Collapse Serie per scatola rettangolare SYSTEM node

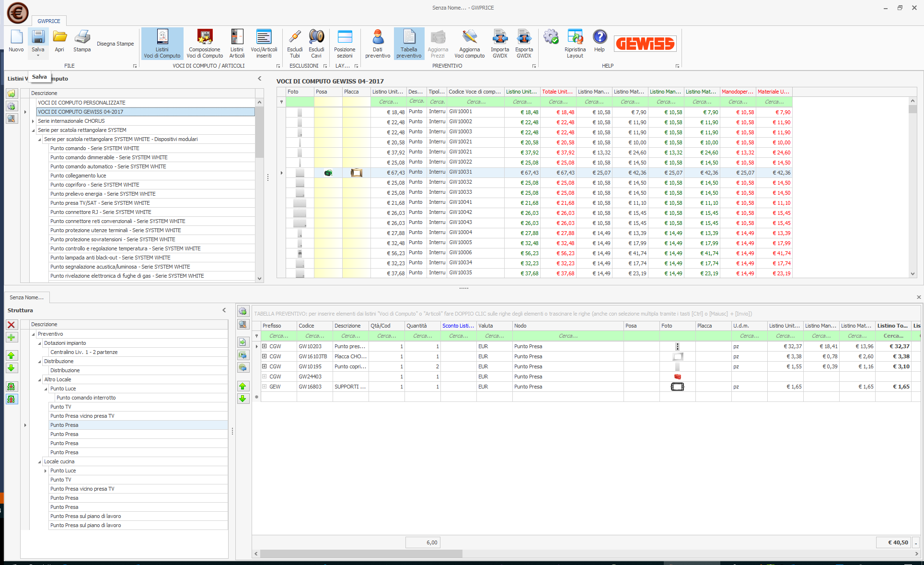tap(33, 130)
